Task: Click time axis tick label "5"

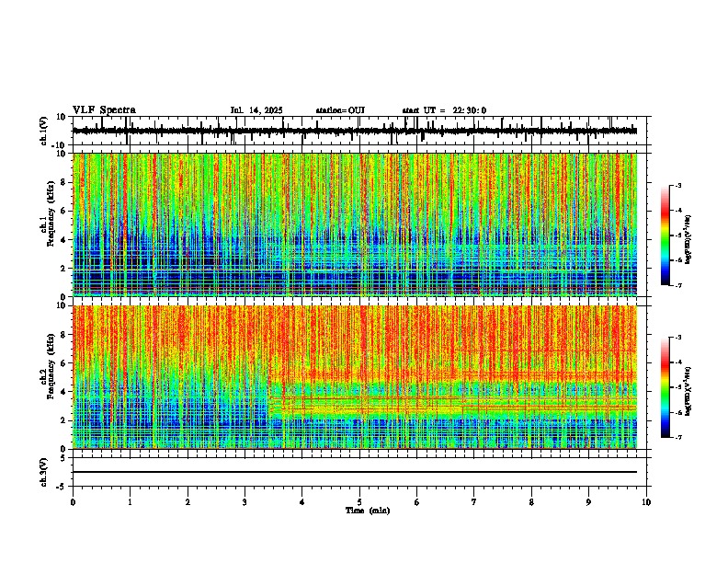Action: [x=359, y=502]
